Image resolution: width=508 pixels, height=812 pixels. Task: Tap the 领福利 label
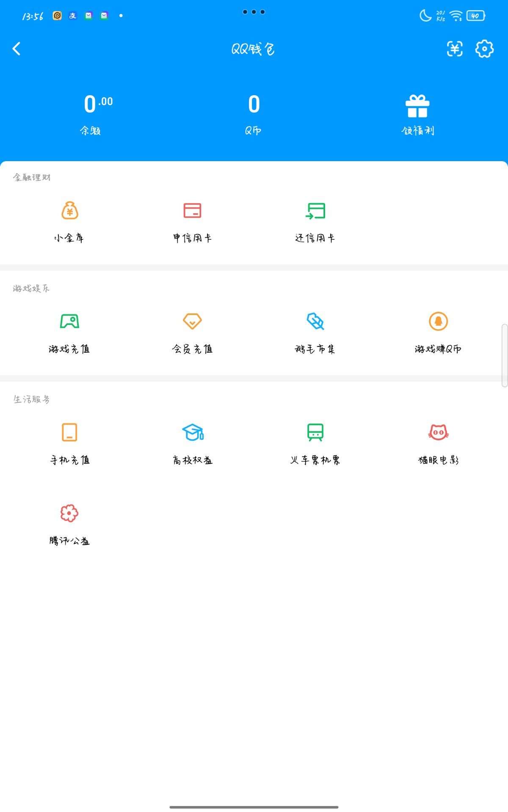(x=418, y=131)
